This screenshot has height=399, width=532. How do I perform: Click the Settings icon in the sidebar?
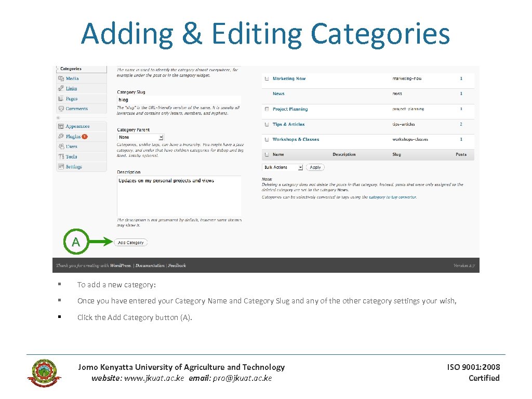pyautogui.click(x=61, y=166)
